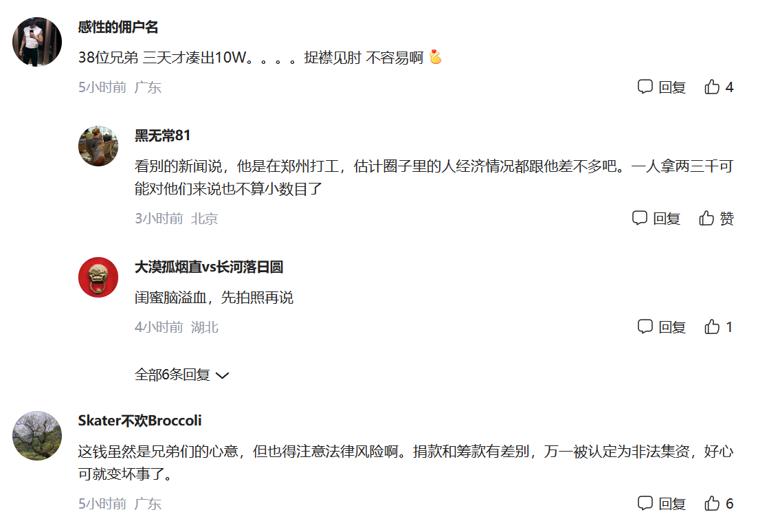Open Skater不欢Broccoli's tree avatar
The height and width of the screenshot is (532, 769).
(37, 435)
